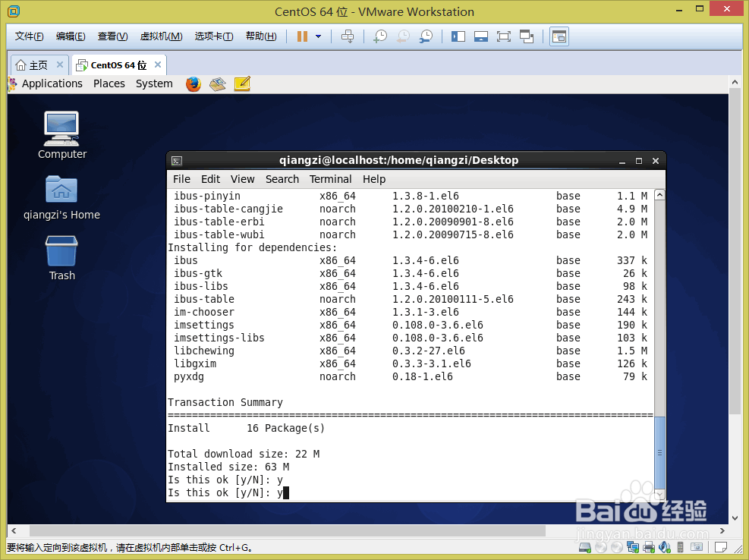749x560 pixels.
Task: Click the hard disk status bar icon
Action: pyautogui.click(x=584, y=548)
